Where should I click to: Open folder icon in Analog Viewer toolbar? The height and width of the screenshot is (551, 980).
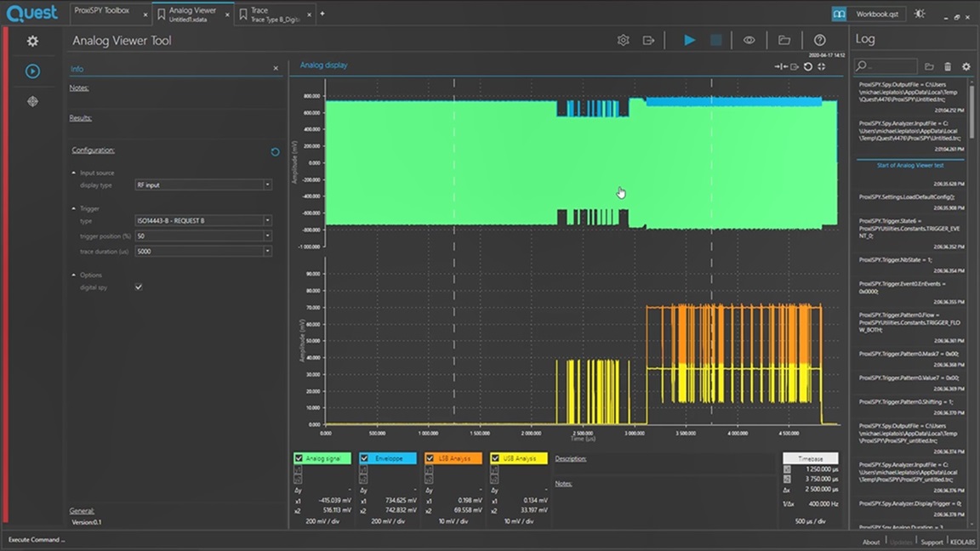point(783,41)
